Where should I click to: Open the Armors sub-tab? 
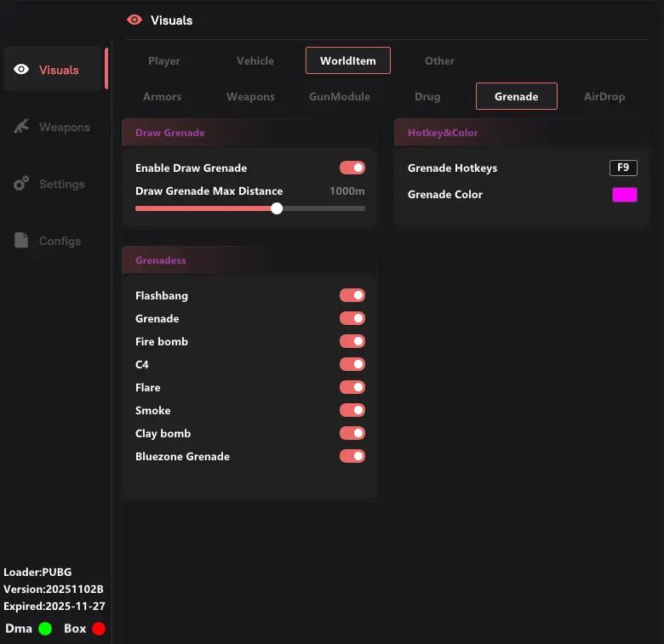click(162, 96)
